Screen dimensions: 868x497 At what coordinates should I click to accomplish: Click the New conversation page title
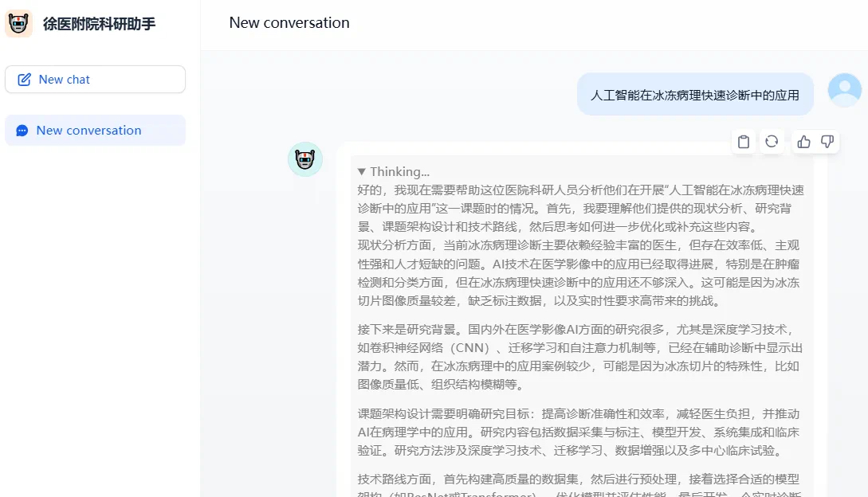pos(289,22)
